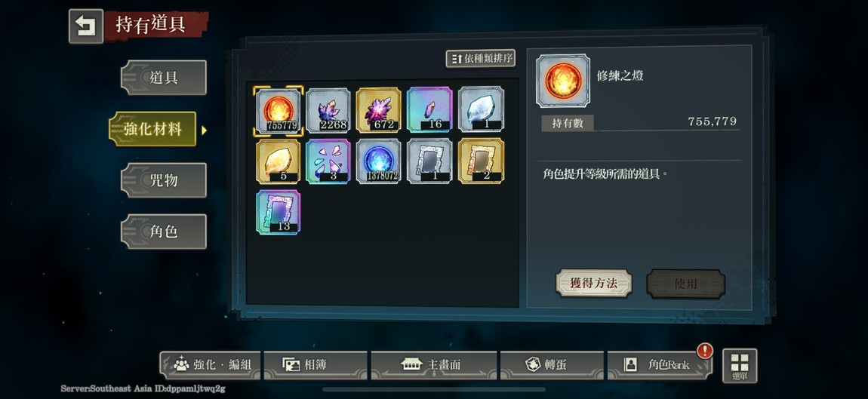The height and width of the screenshot is (399, 868).
Task: Go back using the return arrow button
Action: [86, 26]
